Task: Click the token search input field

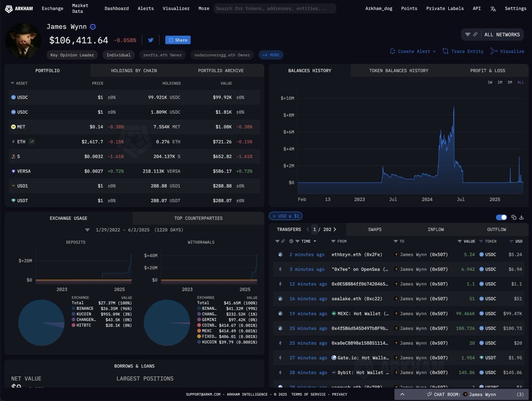Action: click(x=275, y=8)
